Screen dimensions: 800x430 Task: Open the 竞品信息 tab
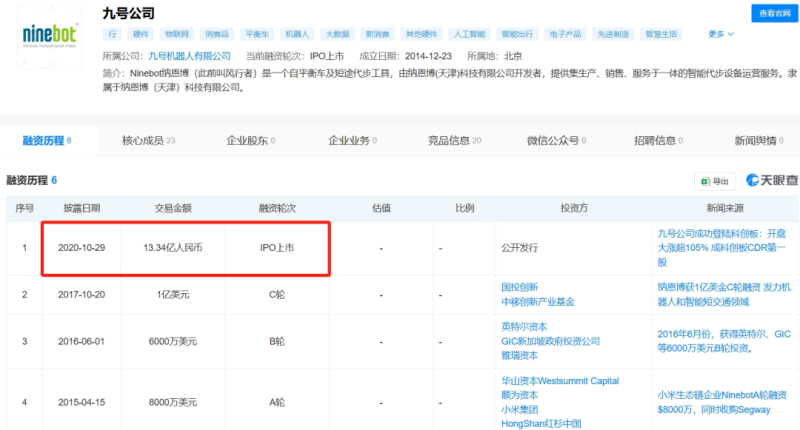454,141
